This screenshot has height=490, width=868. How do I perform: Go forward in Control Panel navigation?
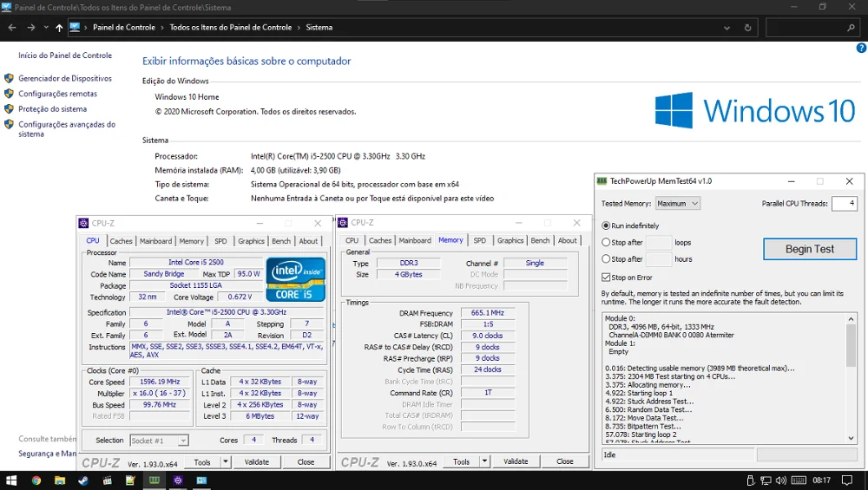click(x=31, y=27)
